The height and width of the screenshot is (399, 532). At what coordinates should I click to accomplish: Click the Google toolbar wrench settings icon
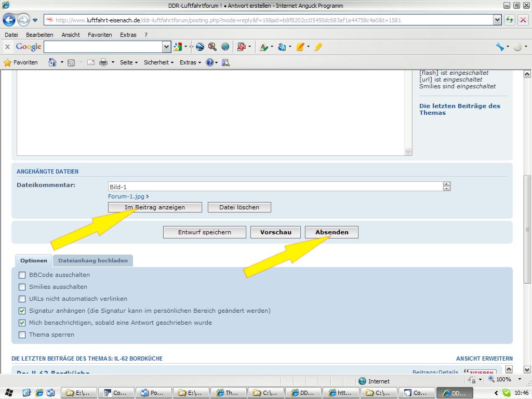[500, 47]
